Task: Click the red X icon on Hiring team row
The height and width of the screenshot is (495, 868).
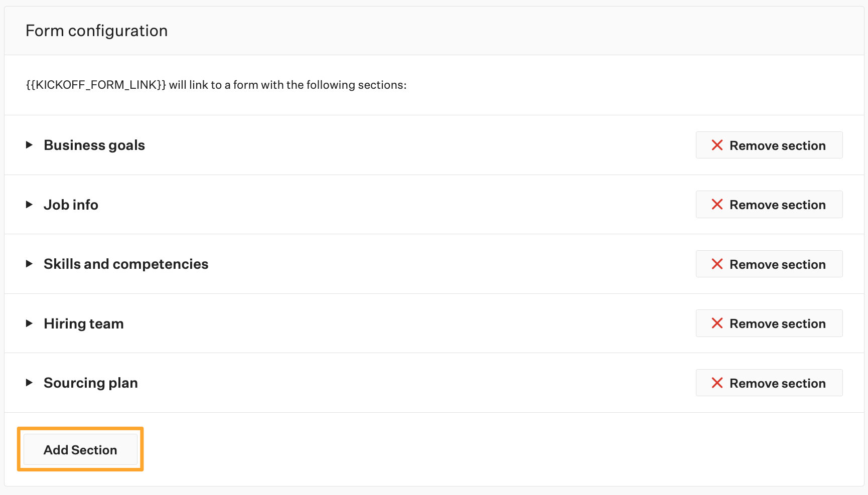Action: tap(717, 323)
